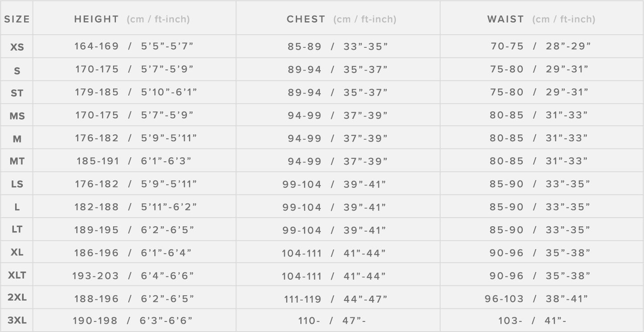
Task: Select the ST size label
Action: tap(17, 93)
